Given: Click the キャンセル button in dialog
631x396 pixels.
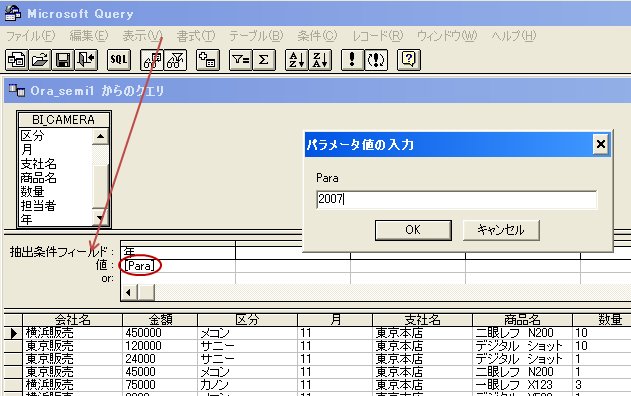Looking at the screenshot, I should [501, 230].
